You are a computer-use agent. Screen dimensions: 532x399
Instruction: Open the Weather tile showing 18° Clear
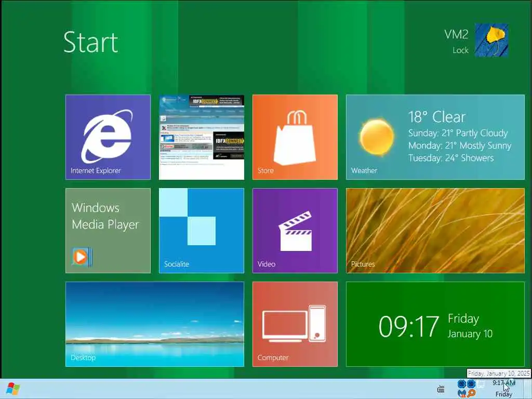point(435,137)
